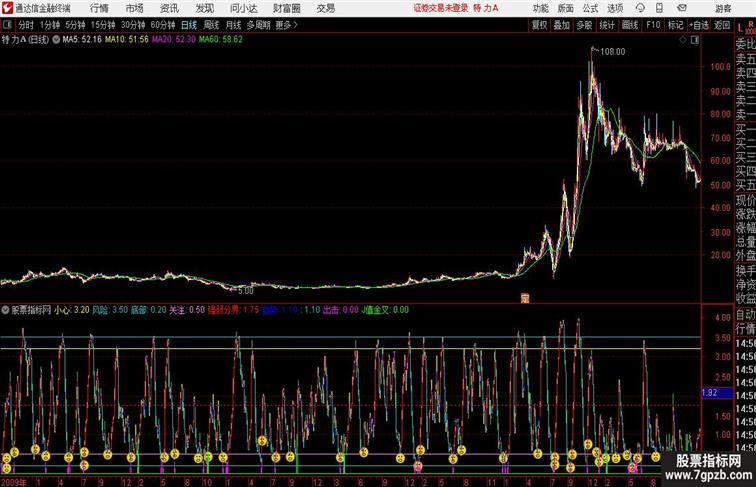Screen dimensions: 756x487
Task: Switch to the 月线 monthly tab
Action: [233, 25]
